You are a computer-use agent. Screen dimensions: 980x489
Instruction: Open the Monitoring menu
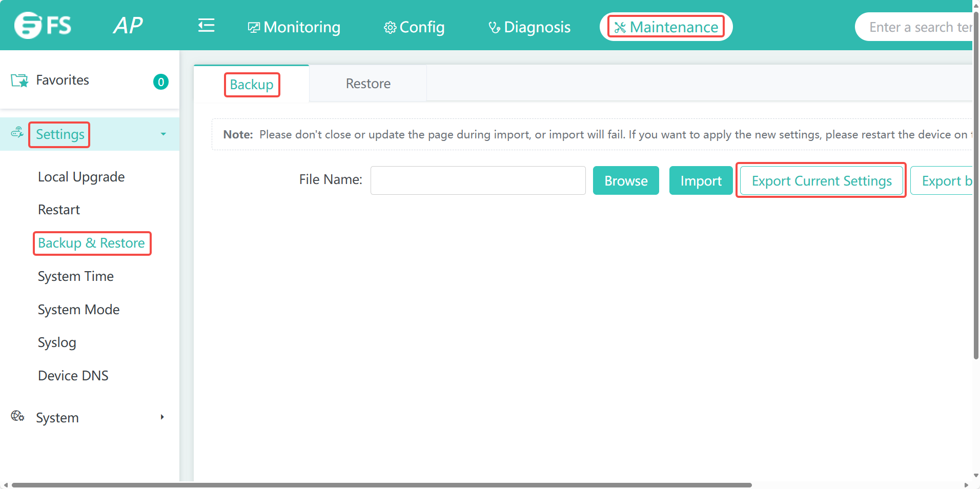click(x=294, y=27)
